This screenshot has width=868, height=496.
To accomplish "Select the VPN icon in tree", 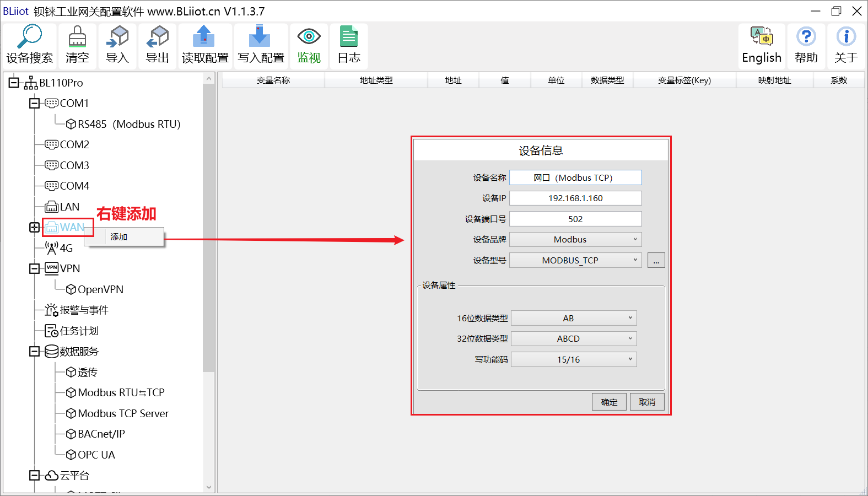I will click(x=51, y=268).
